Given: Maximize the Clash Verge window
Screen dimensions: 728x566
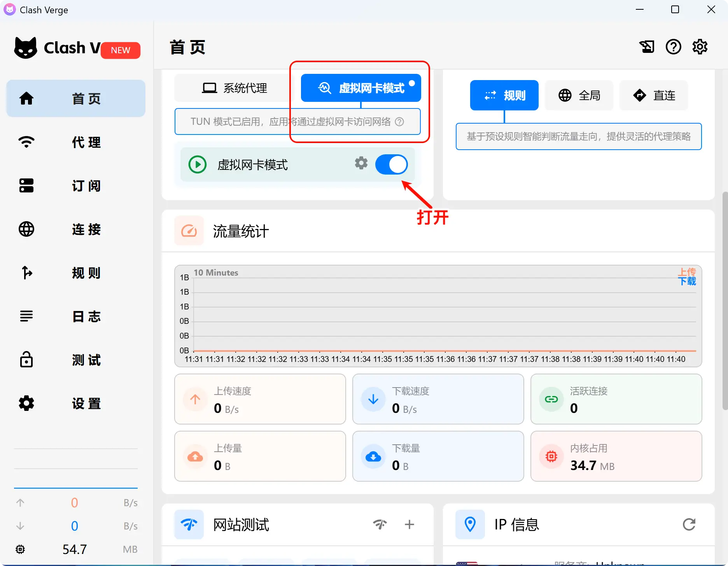Looking at the screenshot, I should 675,9.
